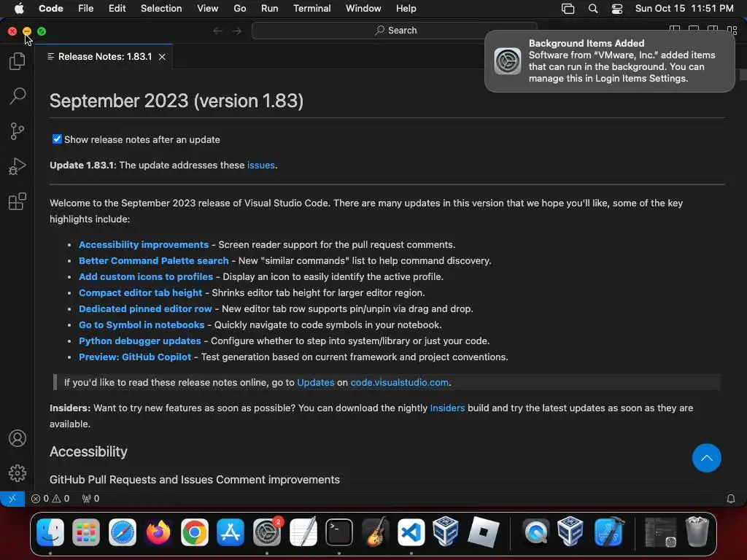Screen dimensions: 747x560
Task: Open the Selection menu
Action: pos(161,9)
